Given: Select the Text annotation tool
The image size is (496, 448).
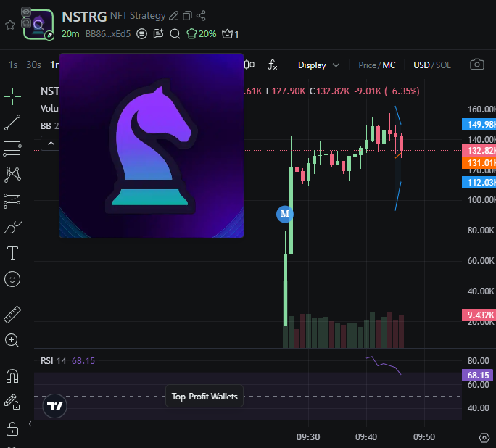Looking at the screenshot, I should pos(12,253).
